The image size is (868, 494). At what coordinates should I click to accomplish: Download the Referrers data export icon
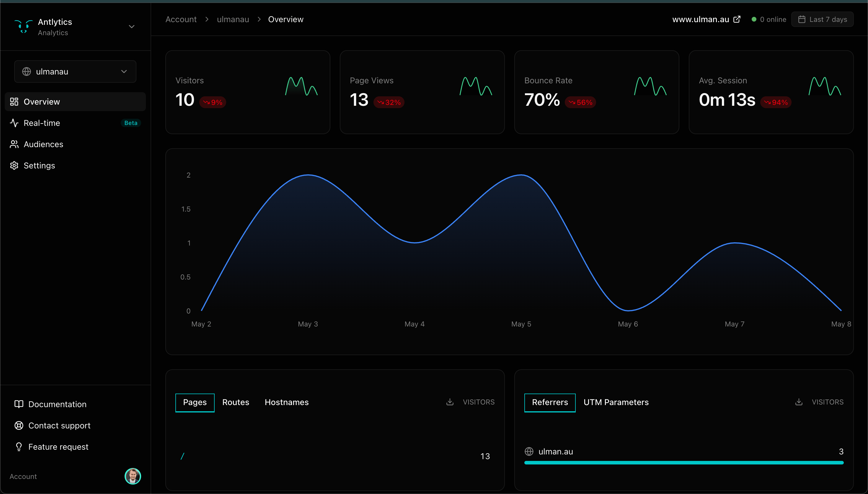[x=799, y=402]
